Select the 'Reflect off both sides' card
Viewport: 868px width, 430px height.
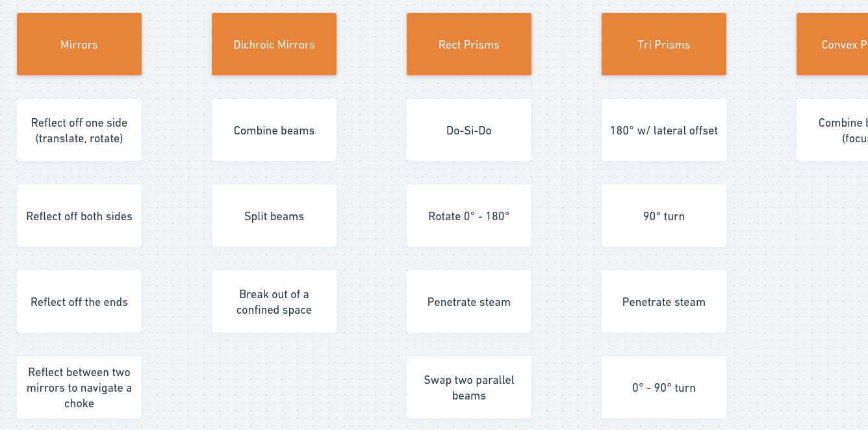[79, 216]
